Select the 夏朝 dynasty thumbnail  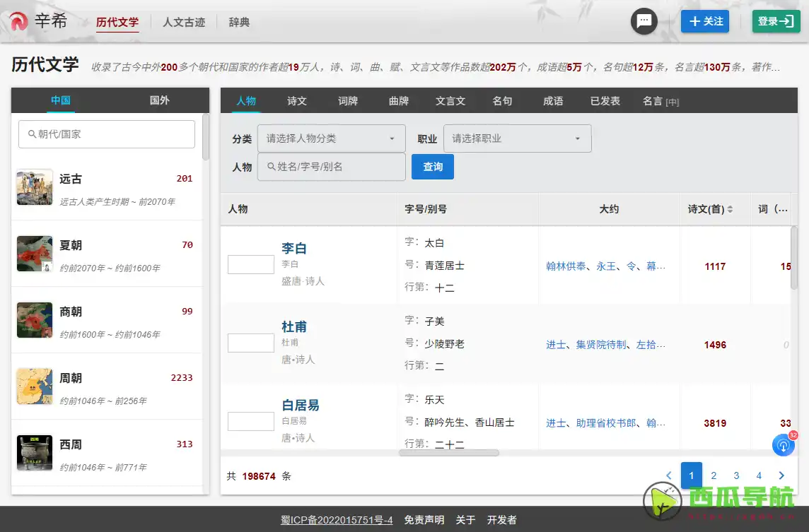click(x=35, y=254)
